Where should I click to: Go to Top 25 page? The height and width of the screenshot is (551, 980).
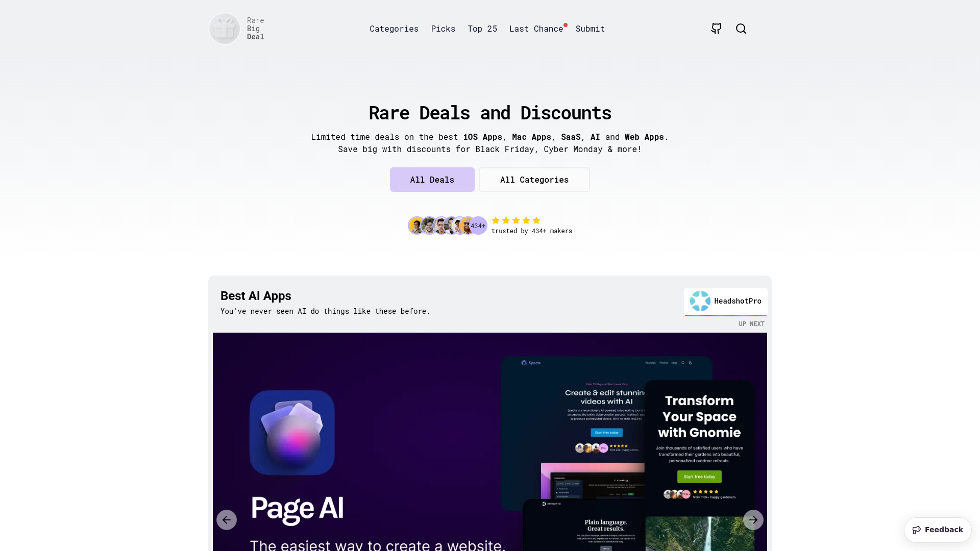(482, 29)
